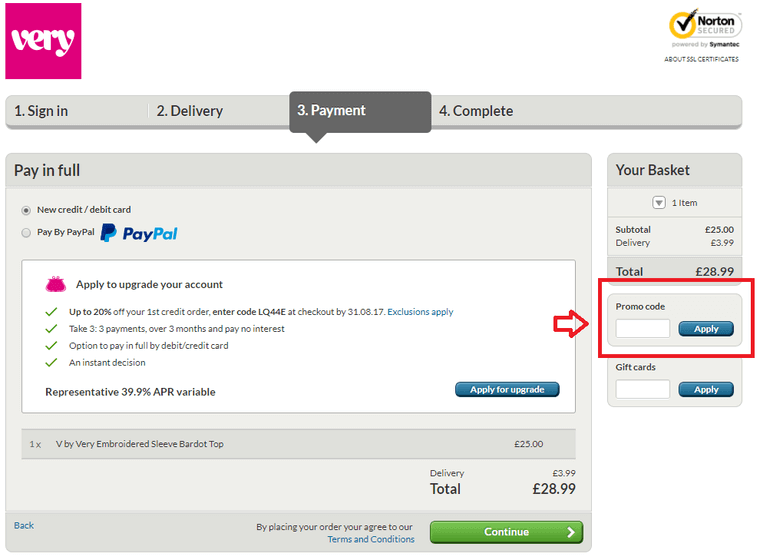
Task: Open the Exclusions apply link
Action: pos(420,312)
